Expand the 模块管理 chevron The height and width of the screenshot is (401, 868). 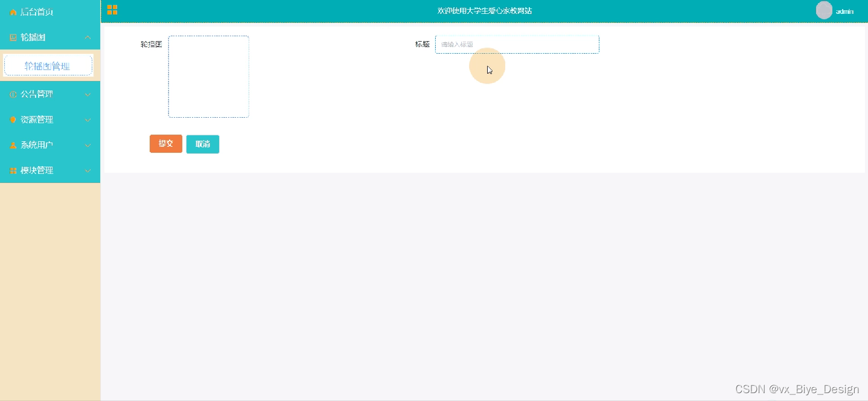[x=88, y=171]
